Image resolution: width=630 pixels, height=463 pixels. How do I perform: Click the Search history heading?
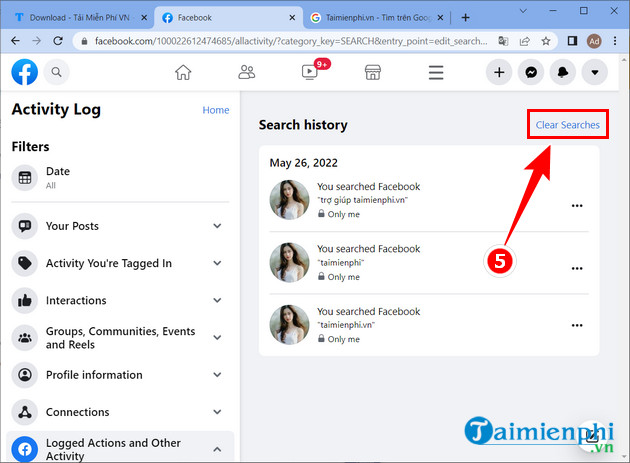click(x=303, y=125)
